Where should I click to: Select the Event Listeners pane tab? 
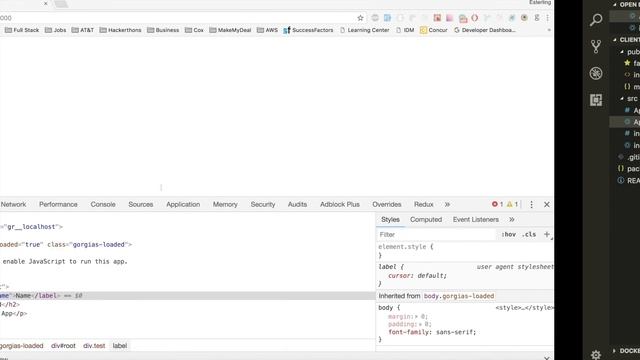[476, 220]
